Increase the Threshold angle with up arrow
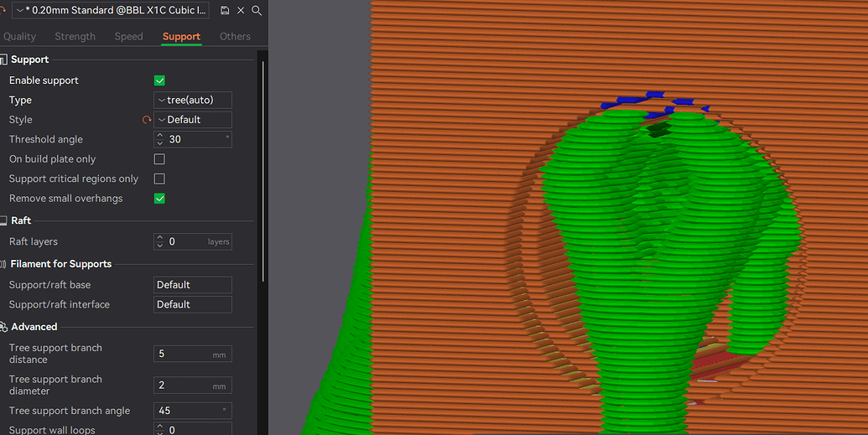Viewport: 868px width, 435px height. click(x=160, y=136)
